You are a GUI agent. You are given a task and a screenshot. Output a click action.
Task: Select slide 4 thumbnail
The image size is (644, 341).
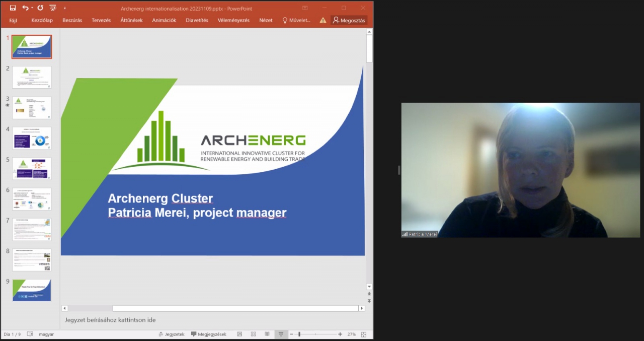click(x=32, y=138)
